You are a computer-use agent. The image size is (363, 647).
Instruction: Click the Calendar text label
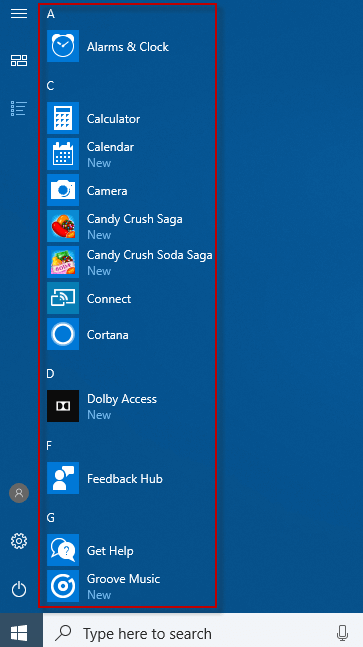[x=110, y=147]
